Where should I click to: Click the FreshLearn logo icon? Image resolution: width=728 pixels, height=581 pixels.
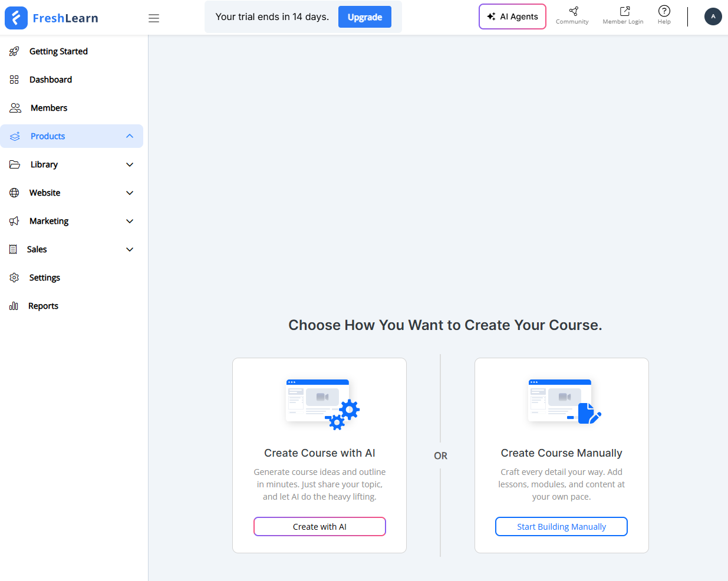coord(16,18)
